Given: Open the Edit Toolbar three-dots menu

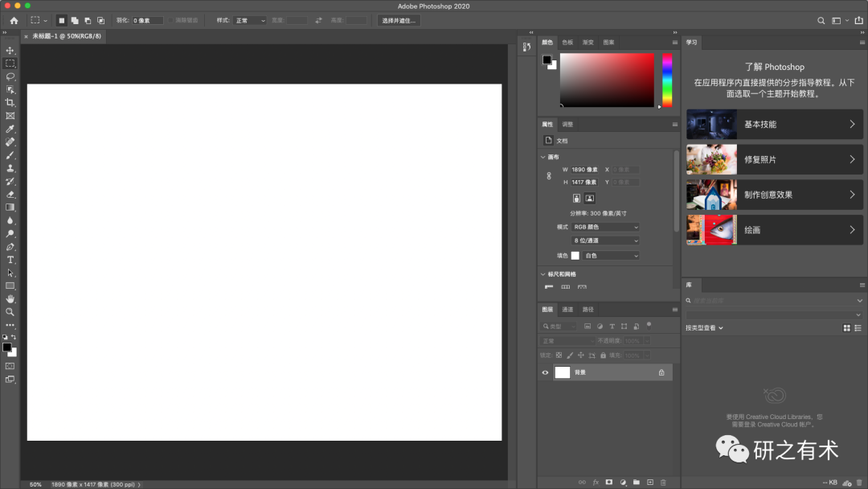Looking at the screenshot, I should (10, 325).
